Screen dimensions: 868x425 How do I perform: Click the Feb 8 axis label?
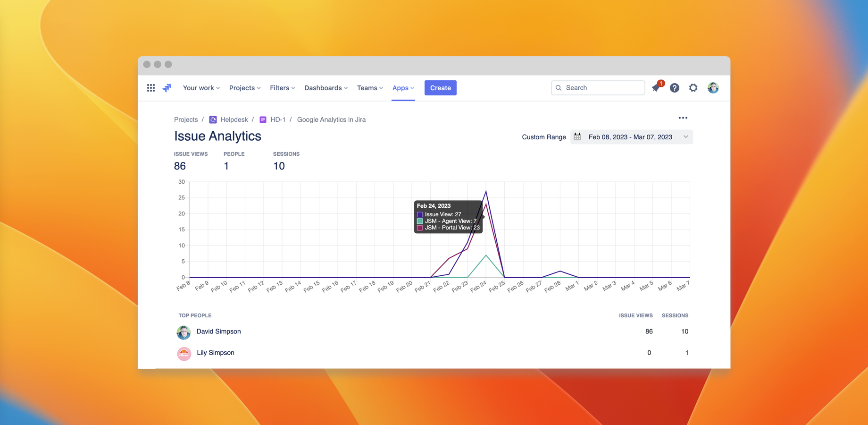[x=183, y=285]
